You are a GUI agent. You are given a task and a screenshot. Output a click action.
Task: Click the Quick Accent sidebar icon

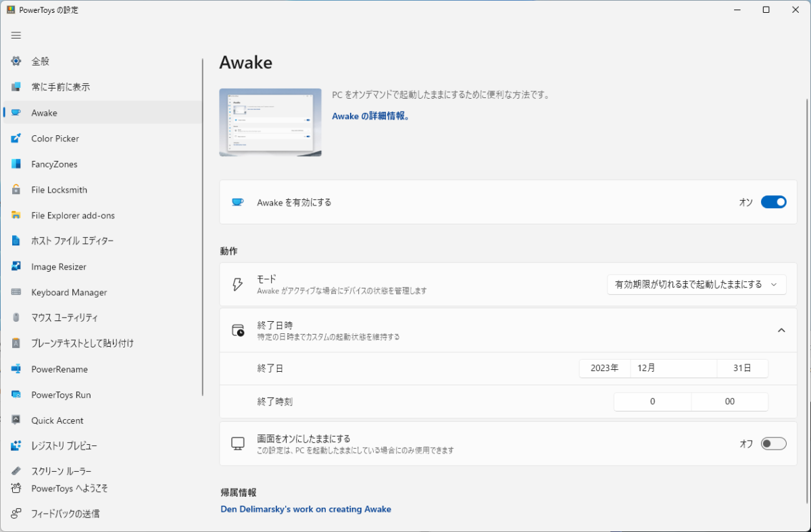(x=16, y=420)
